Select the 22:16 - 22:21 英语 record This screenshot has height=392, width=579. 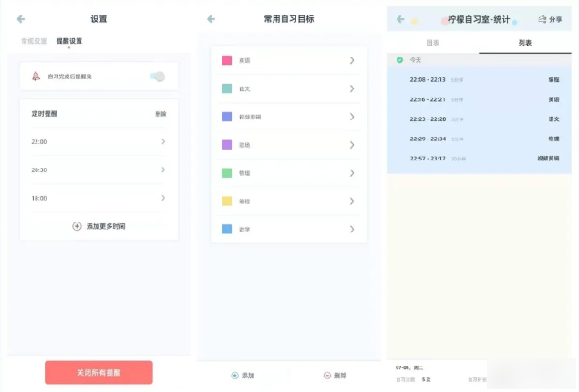coord(479,99)
